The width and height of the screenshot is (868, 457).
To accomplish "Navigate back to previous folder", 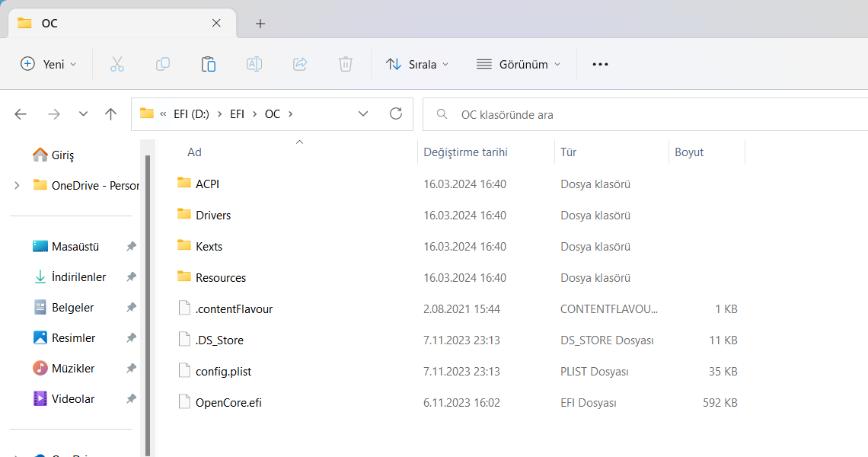I will click(x=21, y=114).
